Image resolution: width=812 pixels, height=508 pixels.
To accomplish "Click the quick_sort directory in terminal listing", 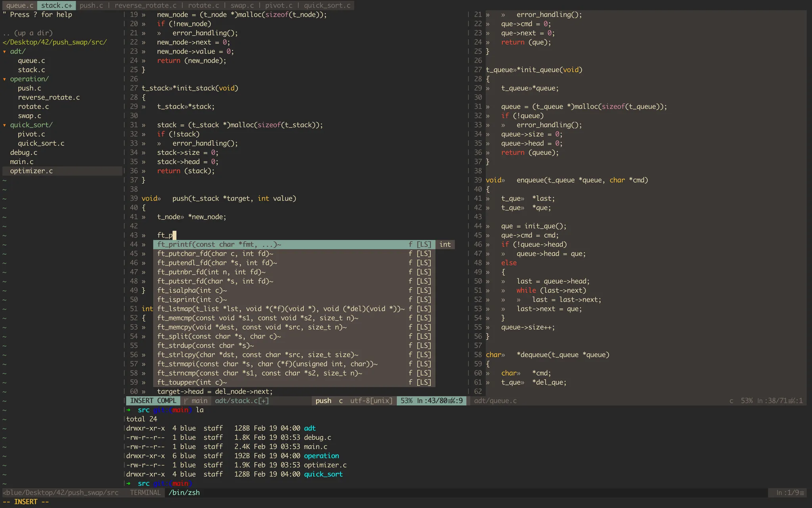I will (x=323, y=474).
